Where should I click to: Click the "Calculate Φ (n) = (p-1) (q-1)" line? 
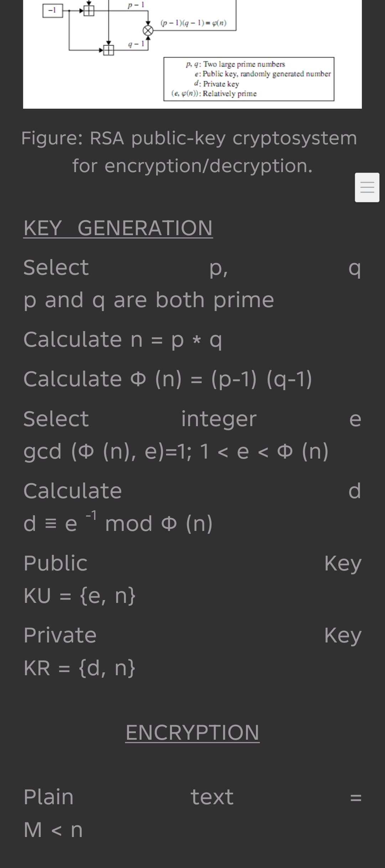pos(168,379)
